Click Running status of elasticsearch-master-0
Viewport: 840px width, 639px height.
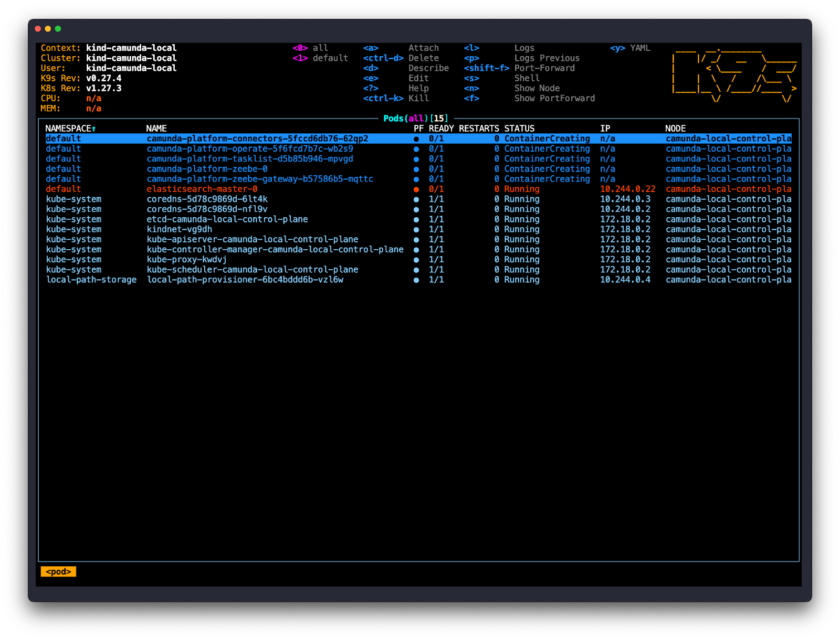coord(522,189)
